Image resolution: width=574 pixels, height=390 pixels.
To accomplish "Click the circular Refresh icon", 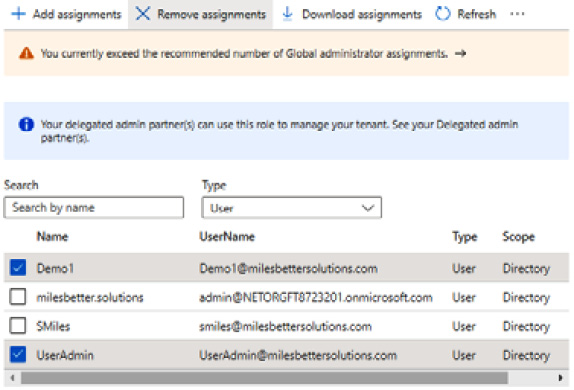I will tap(443, 14).
